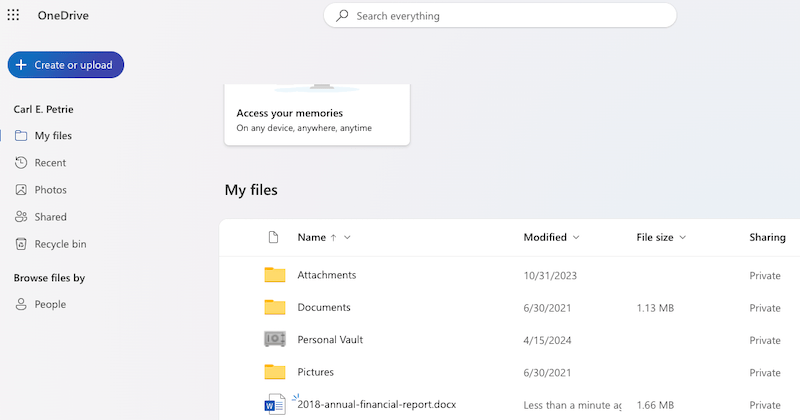Screen dimensions: 800x420
Task: Click the People person icon
Action: [21, 304]
